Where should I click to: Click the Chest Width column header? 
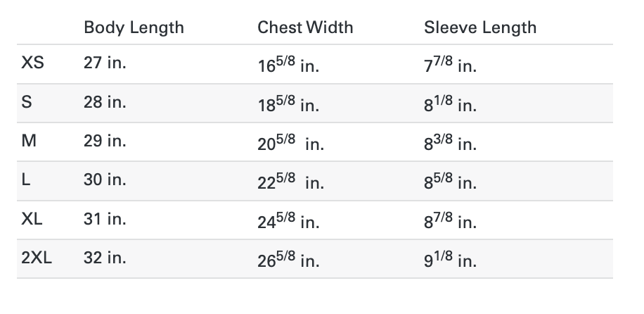(x=305, y=27)
